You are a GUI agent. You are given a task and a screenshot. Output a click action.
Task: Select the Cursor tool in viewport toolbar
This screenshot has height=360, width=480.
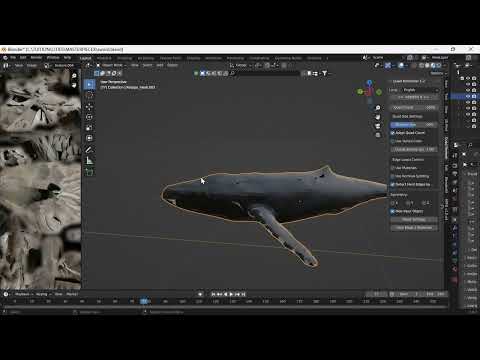coord(89,95)
